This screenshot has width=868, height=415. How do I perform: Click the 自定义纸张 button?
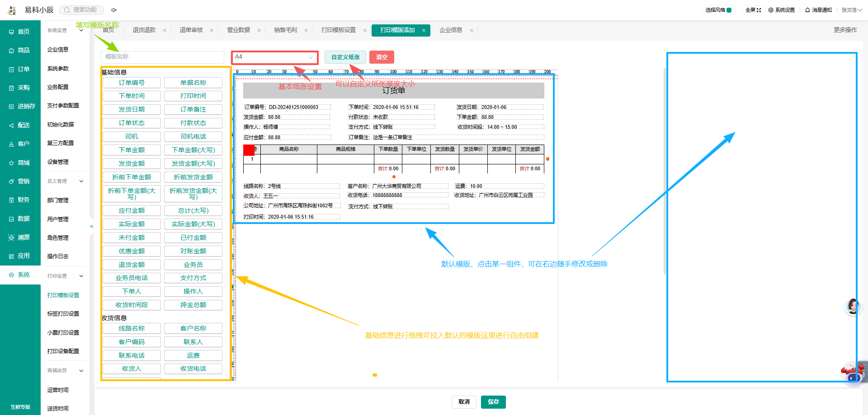tap(345, 57)
